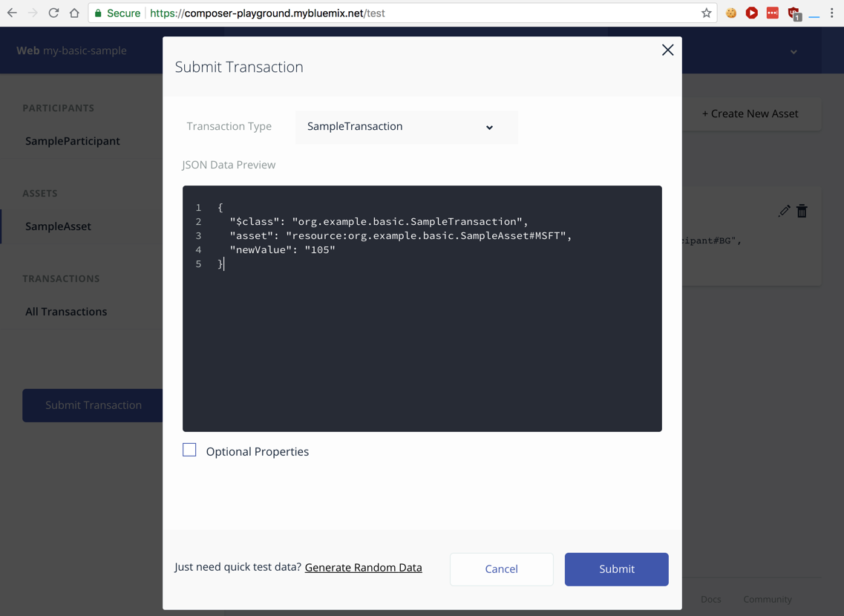This screenshot has width=844, height=616.
Task: Click Web my-basic-sample header title
Action: pos(71,50)
